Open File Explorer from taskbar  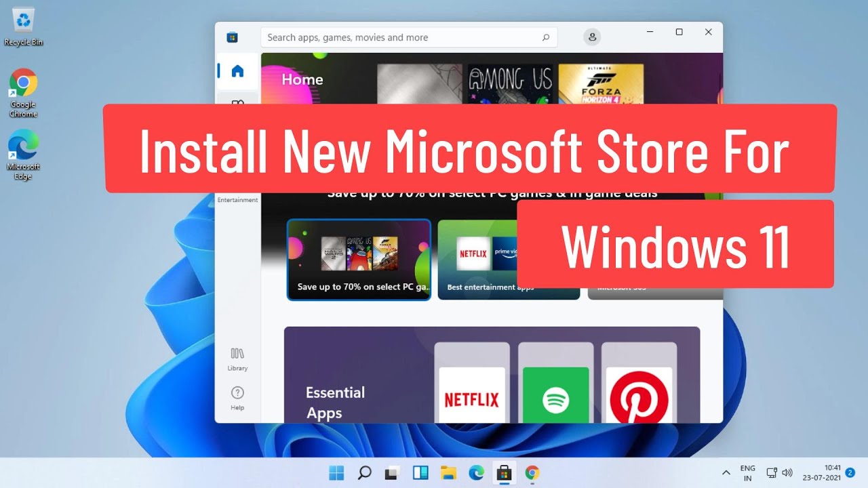(448, 472)
